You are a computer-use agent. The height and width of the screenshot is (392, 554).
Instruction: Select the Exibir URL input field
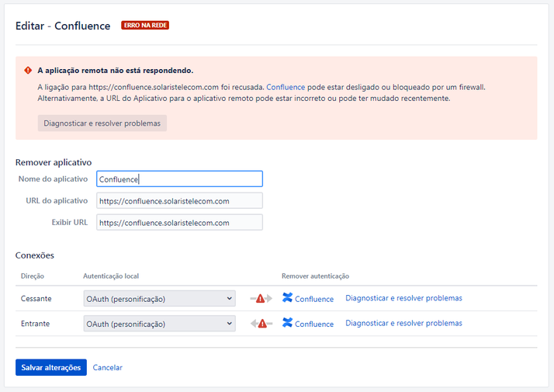(x=179, y=222)
